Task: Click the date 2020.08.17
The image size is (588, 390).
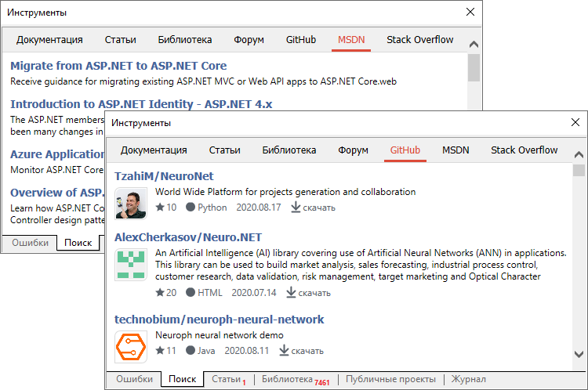Action: click(259, 208)
